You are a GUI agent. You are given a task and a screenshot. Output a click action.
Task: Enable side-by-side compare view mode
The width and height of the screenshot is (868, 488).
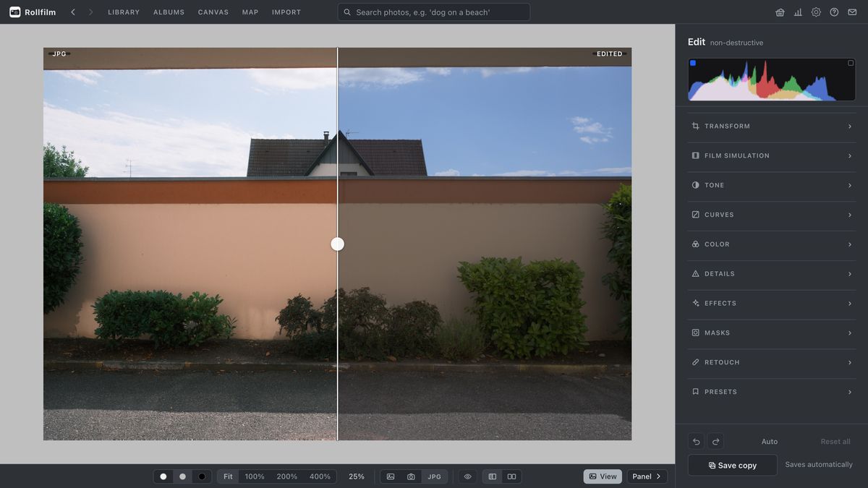coord(511,476)
